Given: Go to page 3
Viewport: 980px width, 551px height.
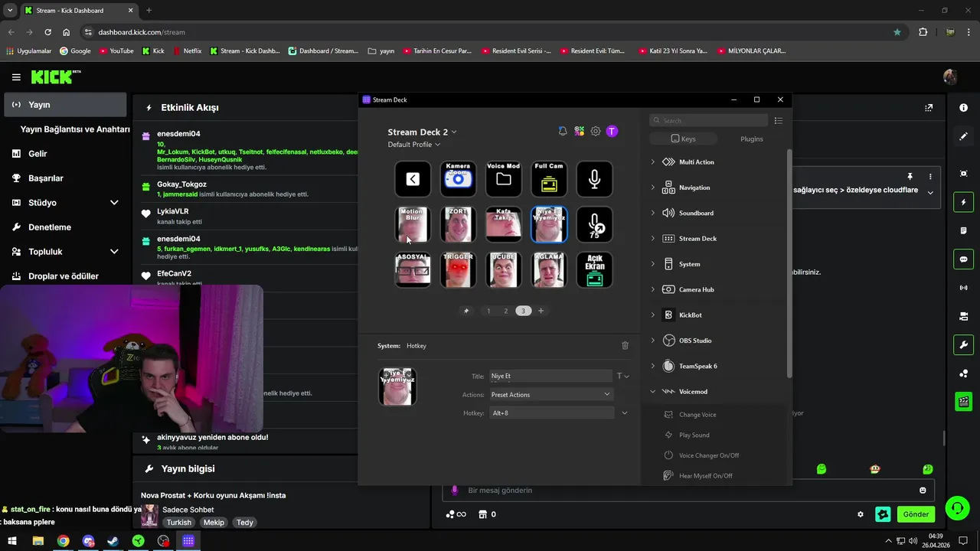Looking at the screenshot, I should pyautogui.click(x=524, y=311).
